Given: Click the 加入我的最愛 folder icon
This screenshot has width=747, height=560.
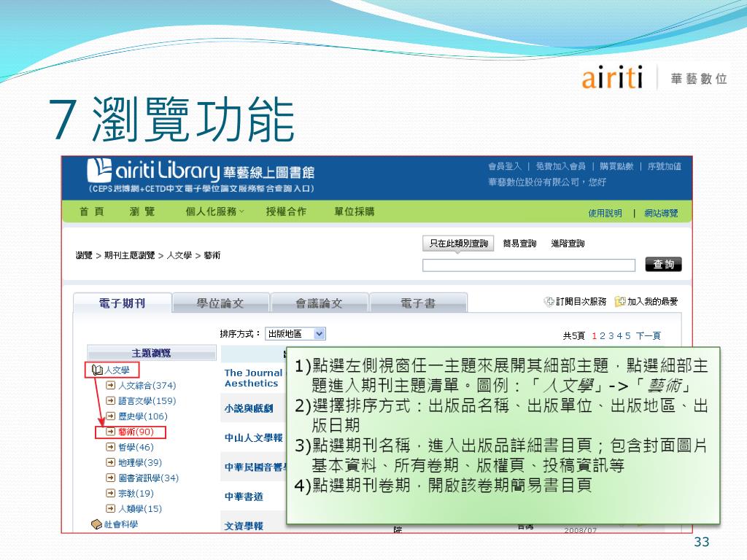Looking at the screenshot, I should coord(620,301).
